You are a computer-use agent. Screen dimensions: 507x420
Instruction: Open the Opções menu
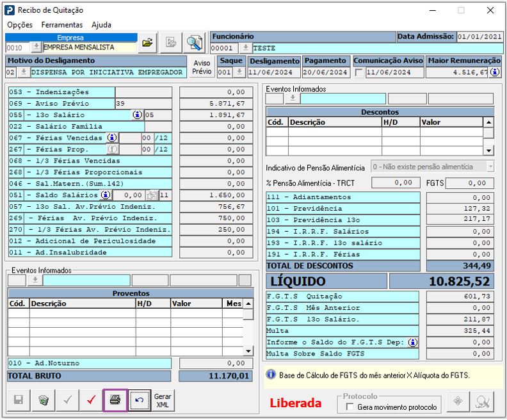pos(20,24)
